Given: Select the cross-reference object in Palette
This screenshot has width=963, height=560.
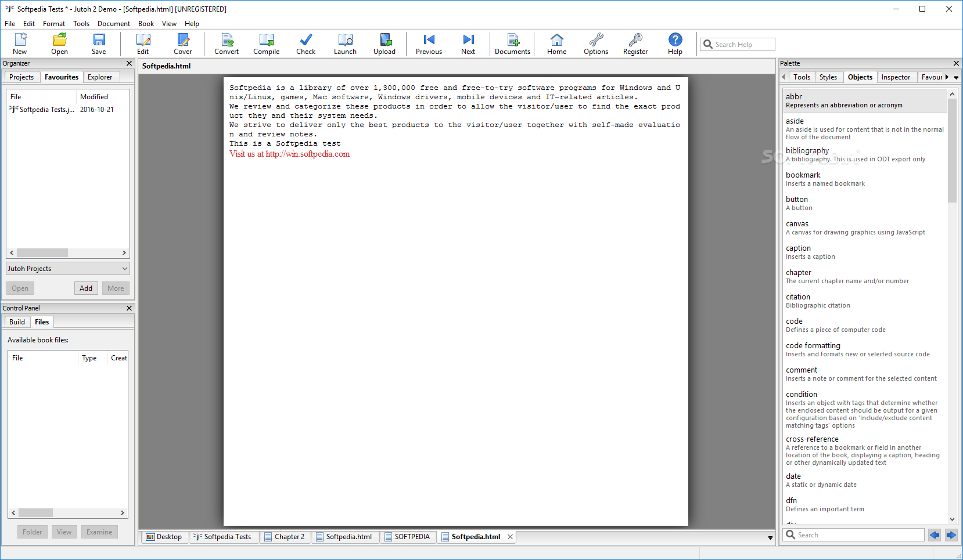Looking at the screenshot, I should tap(865, 450).
